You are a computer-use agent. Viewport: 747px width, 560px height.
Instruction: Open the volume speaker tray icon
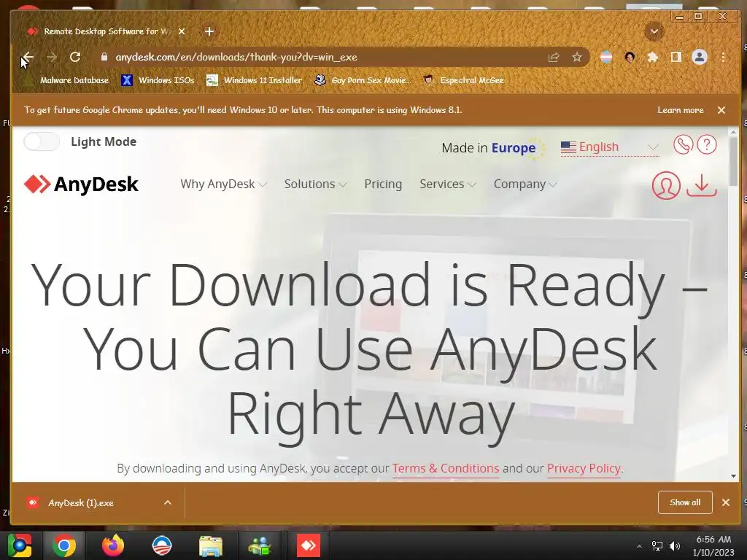pos(675,545)
